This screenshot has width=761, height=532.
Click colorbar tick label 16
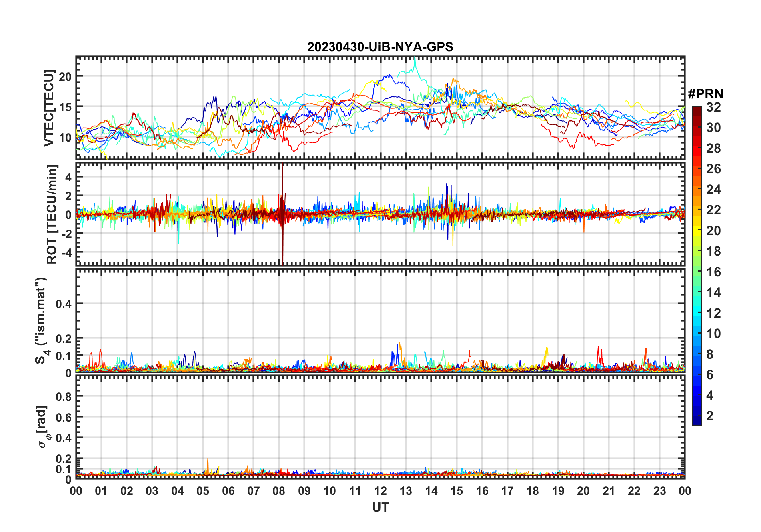713,272
